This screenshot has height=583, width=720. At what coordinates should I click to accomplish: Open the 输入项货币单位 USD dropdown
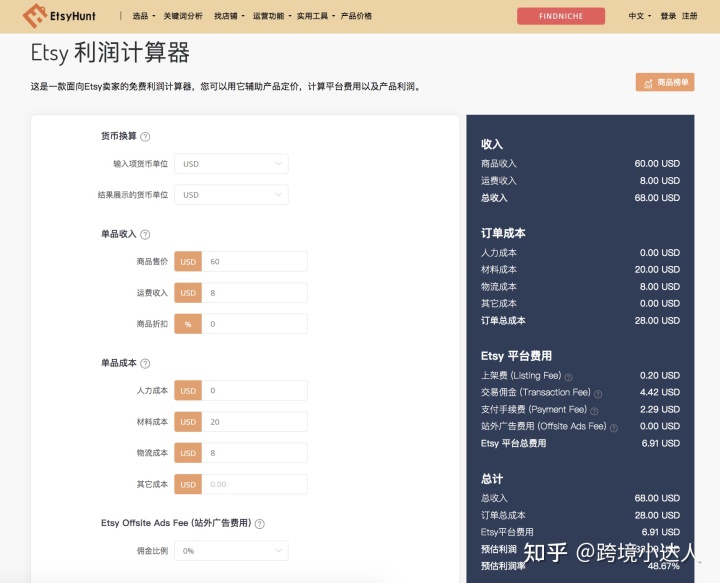(231, 164)
